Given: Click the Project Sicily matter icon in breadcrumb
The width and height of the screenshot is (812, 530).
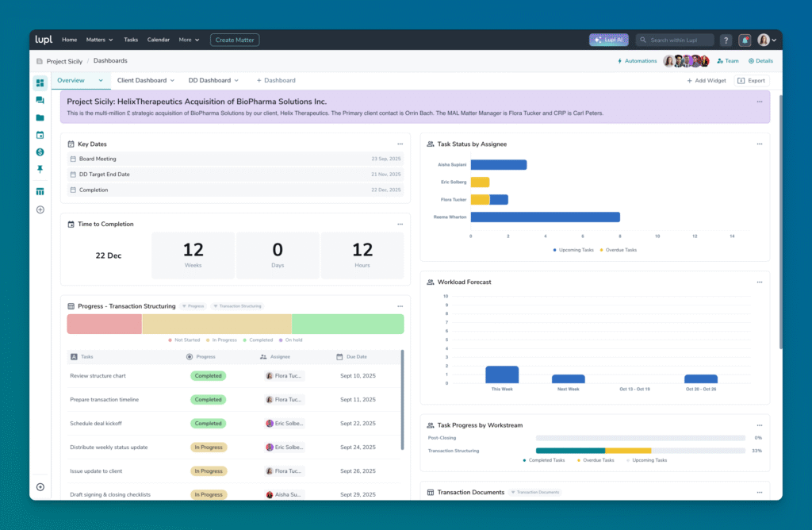Looking at the screenshot, I should (x=40, y=61).
